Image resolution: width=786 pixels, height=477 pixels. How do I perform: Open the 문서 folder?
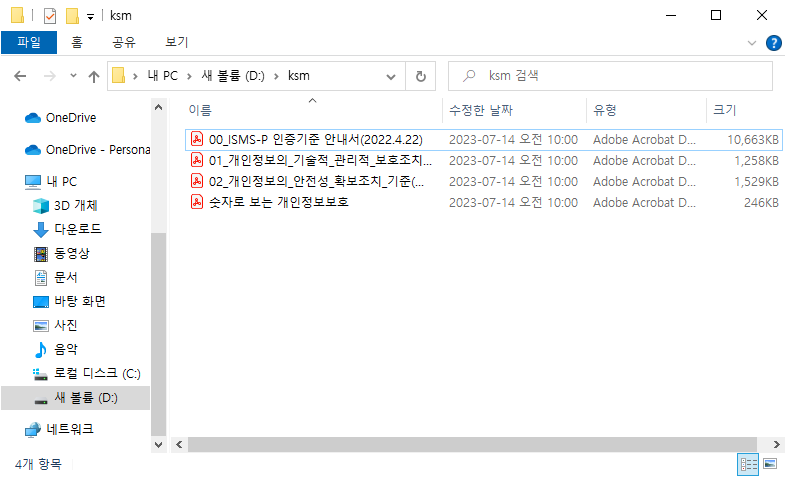pyautogui.click(x=55, y=278)
